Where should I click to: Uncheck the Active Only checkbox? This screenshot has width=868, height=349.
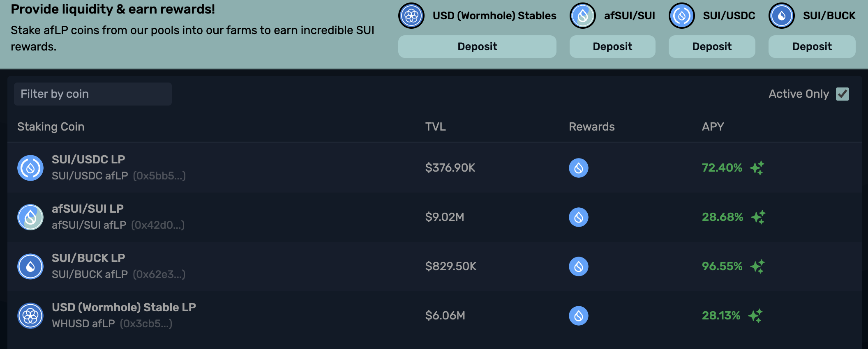(842, 94)
